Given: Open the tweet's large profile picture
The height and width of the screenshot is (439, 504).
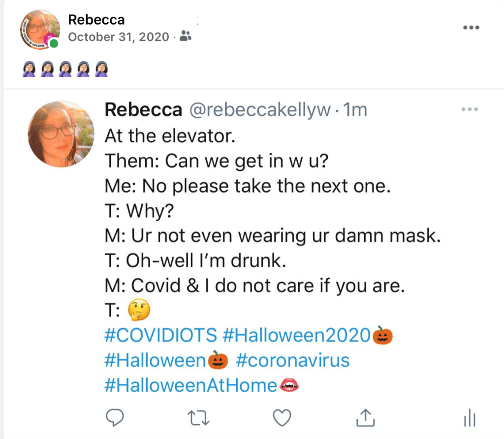Looking at the screenshot, I should pos(62,134).
